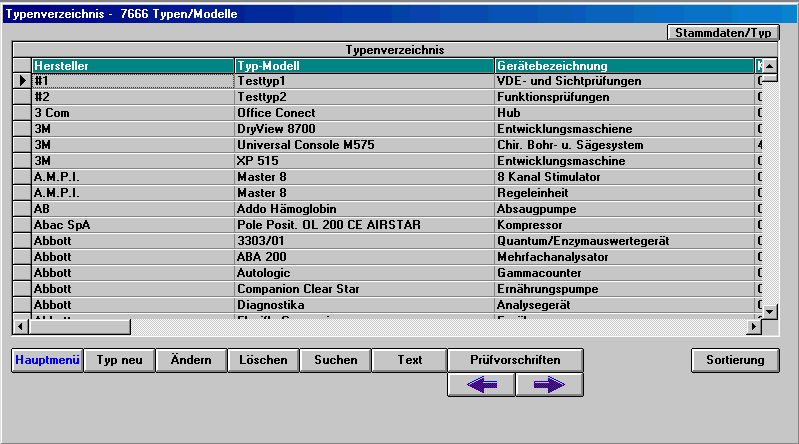Select the Testtyp1 cell
The image size is (799, 444).
[x=364, y=81]
